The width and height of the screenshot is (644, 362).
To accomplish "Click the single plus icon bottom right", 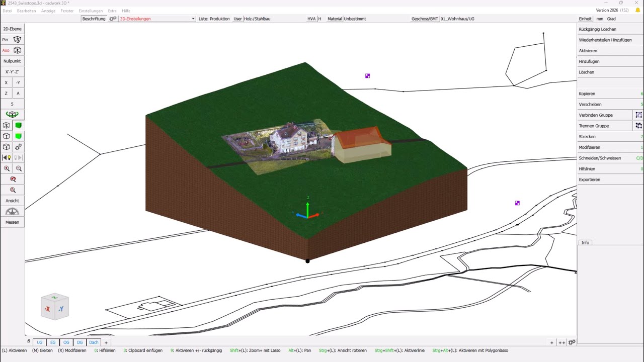I will pos(551,343).
